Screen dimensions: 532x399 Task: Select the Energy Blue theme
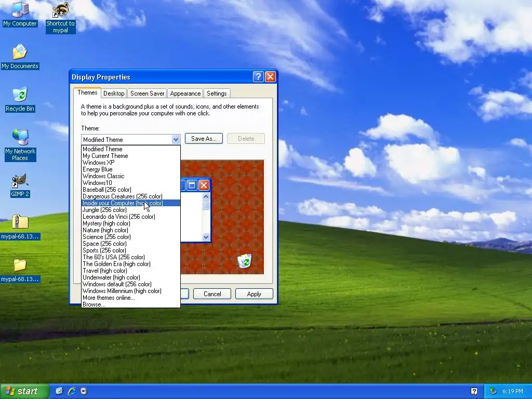click(x=130, y=169)
